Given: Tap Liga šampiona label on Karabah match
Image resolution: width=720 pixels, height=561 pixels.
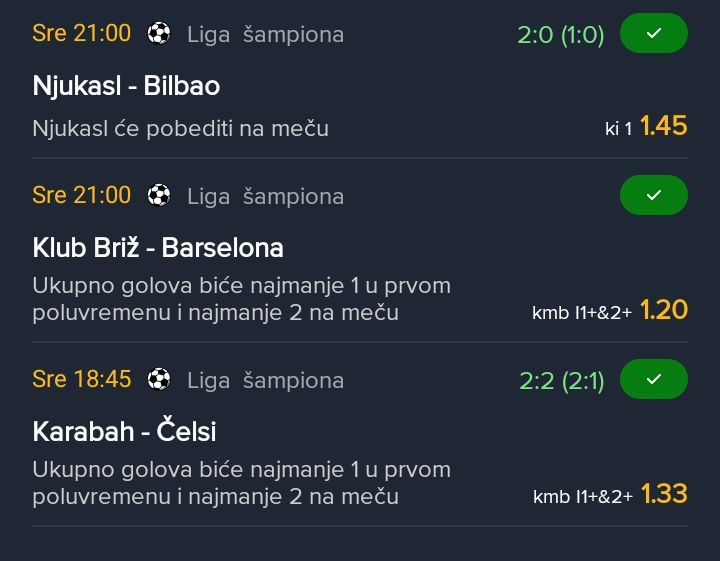Looking at the screenshot, I should pos(265,381).
